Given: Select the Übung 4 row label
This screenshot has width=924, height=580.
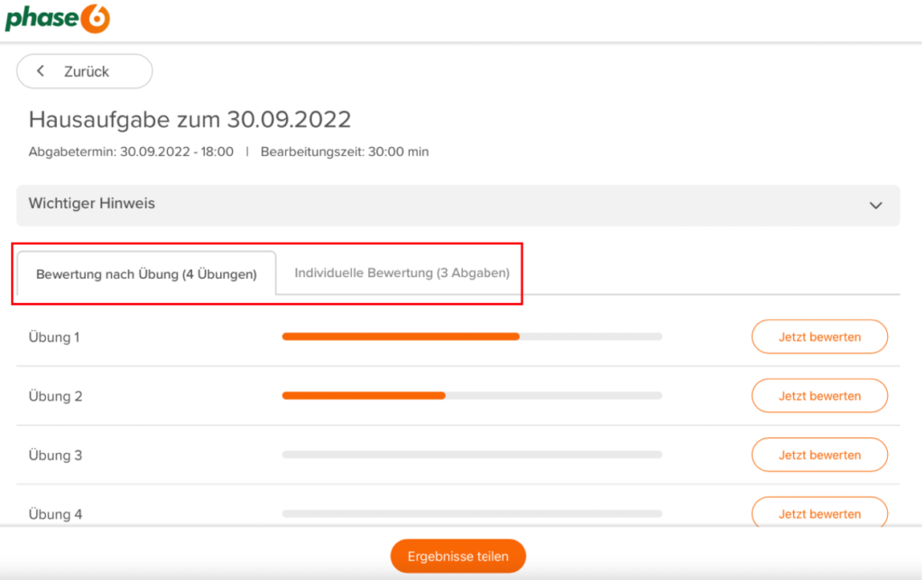Looking at the screenshot, I should [x=55, y=514].
